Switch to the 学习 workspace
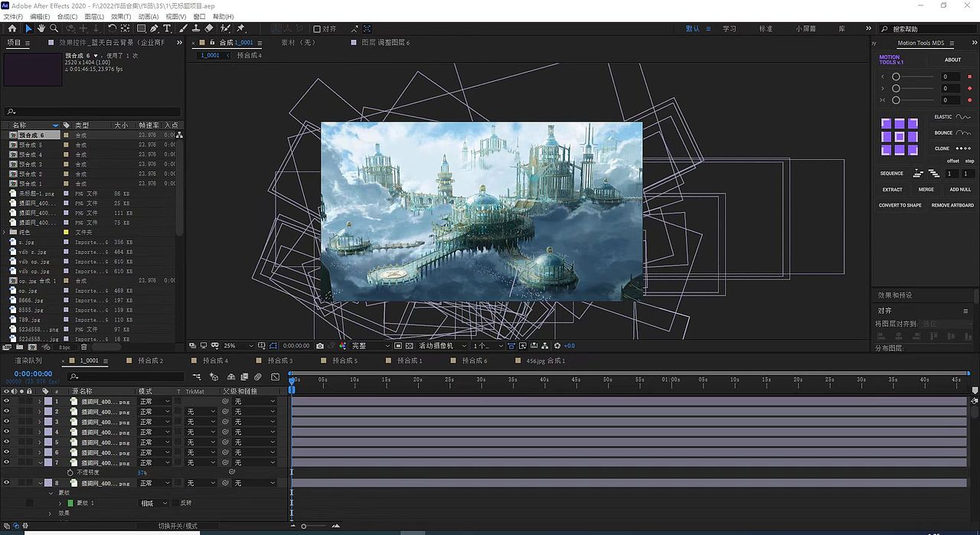 pos(729,28)
